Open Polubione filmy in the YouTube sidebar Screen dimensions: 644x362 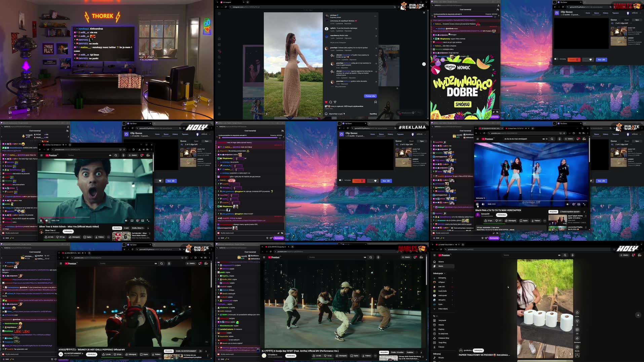tap(444, 338)
